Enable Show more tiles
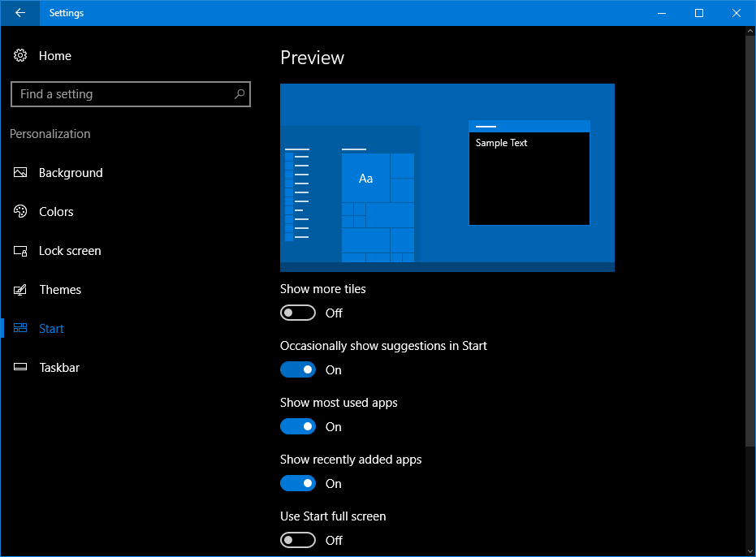756x557 pixels. (298, 313)
